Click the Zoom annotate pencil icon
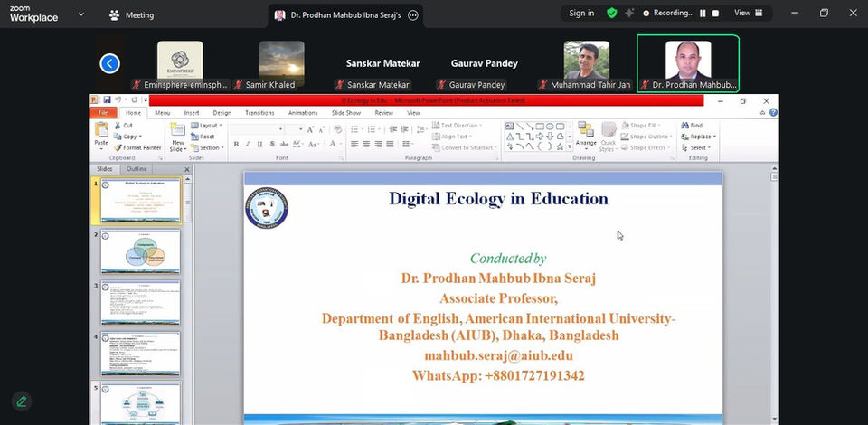The height and width of the screenshot is (425, 868). 22,401
